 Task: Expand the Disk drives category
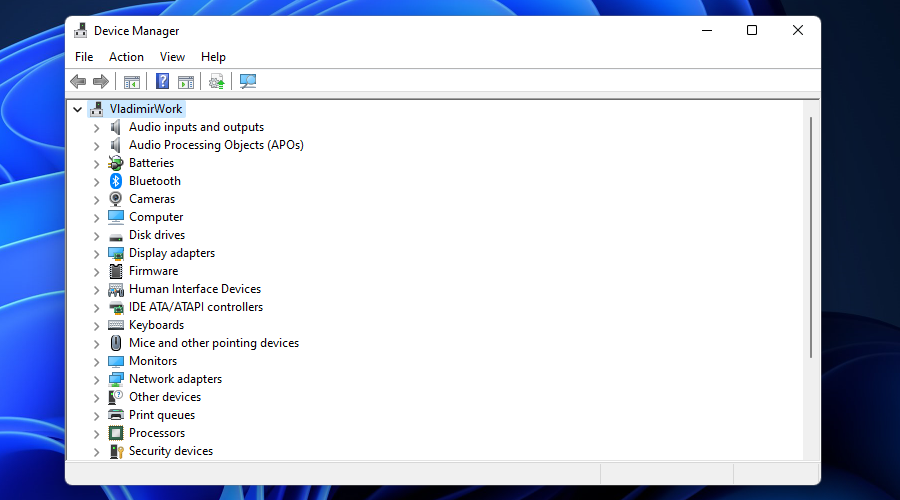click(96, 235)
